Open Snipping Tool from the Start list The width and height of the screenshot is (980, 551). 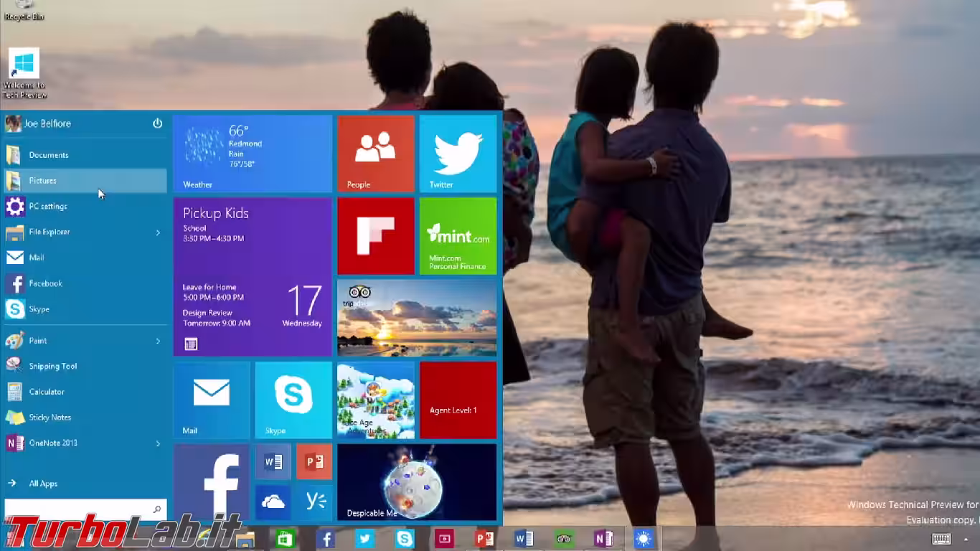(x=52, y=366)
